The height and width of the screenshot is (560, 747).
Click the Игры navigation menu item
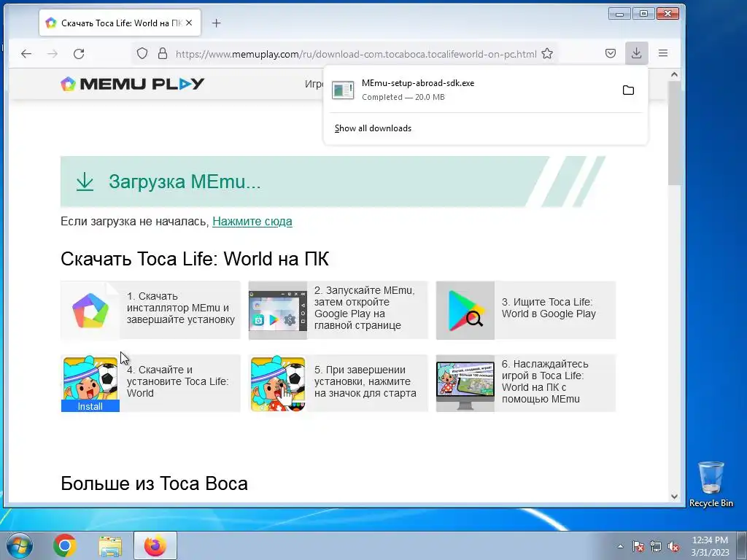[314, 84]
